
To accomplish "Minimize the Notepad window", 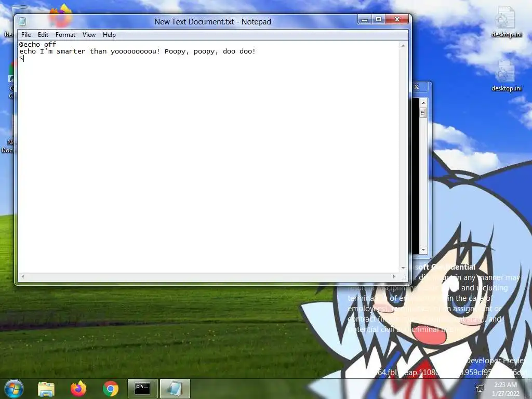I will tap(365, 20).
